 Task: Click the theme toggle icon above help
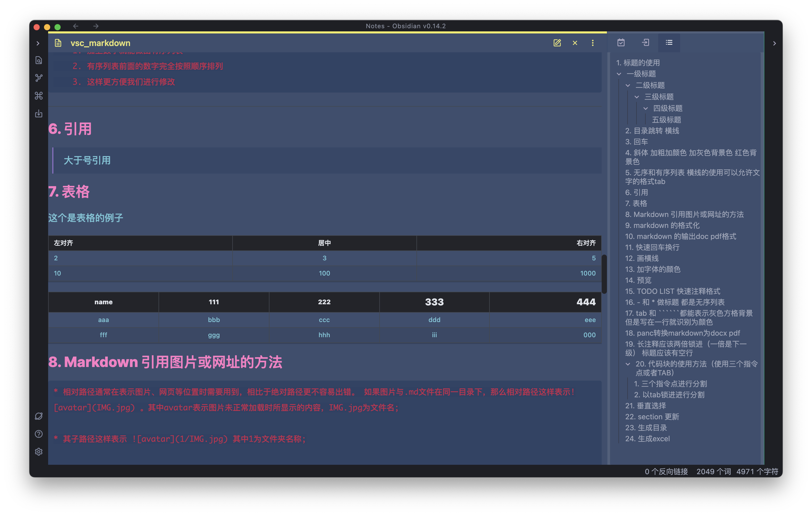[39, 416]
